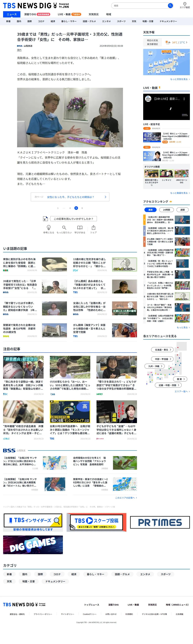Open footer お問い合わせ link

[111, 614]
